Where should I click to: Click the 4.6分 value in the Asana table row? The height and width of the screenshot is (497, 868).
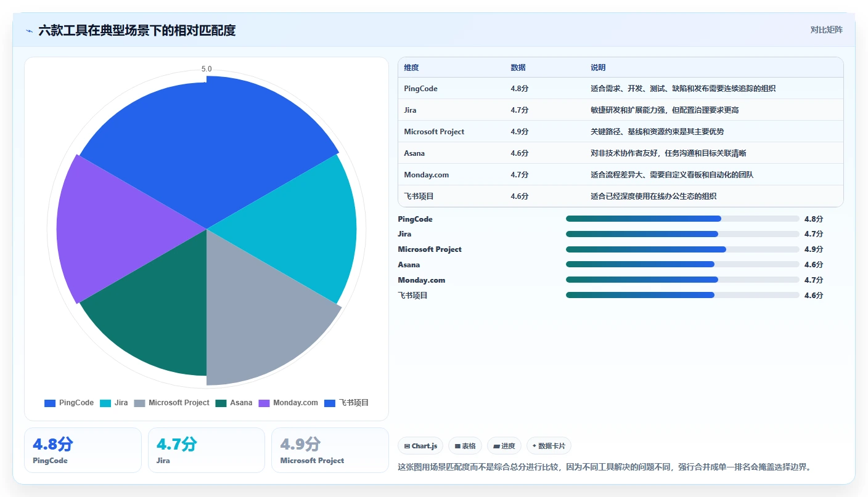pyautogui.click(x=519, y=153)
